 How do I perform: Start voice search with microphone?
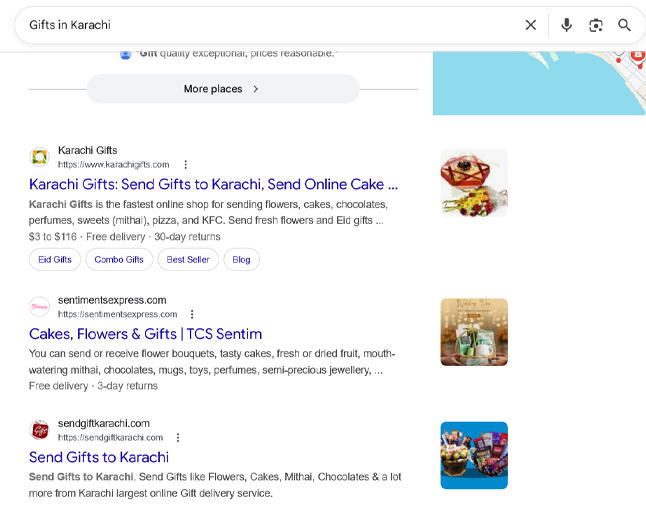566,25
